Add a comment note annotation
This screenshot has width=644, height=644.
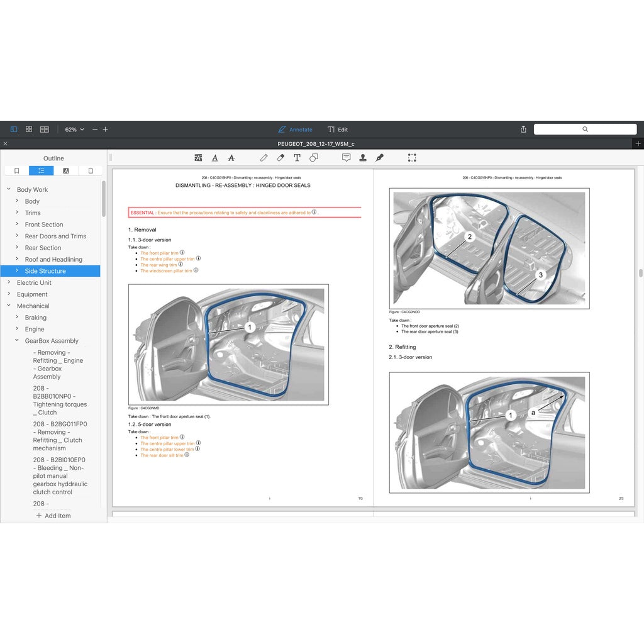(346, 158)
